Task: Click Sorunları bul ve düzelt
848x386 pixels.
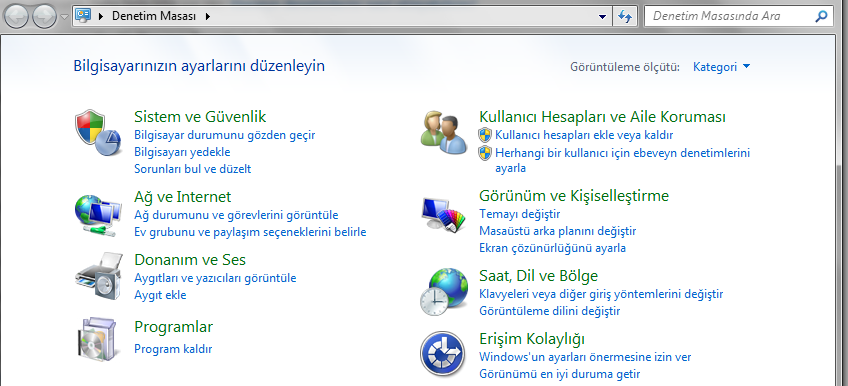Action: (x=193, y=169)
